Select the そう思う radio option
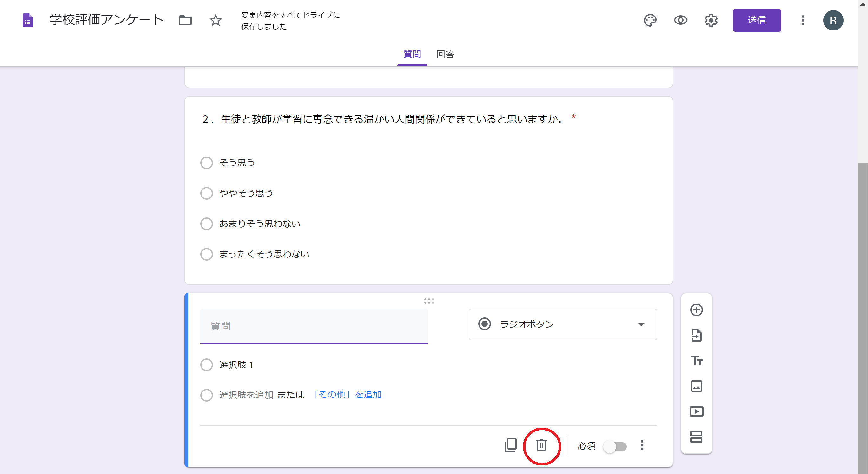Viewport: 868px width, 474px height. tap(207, 163)
